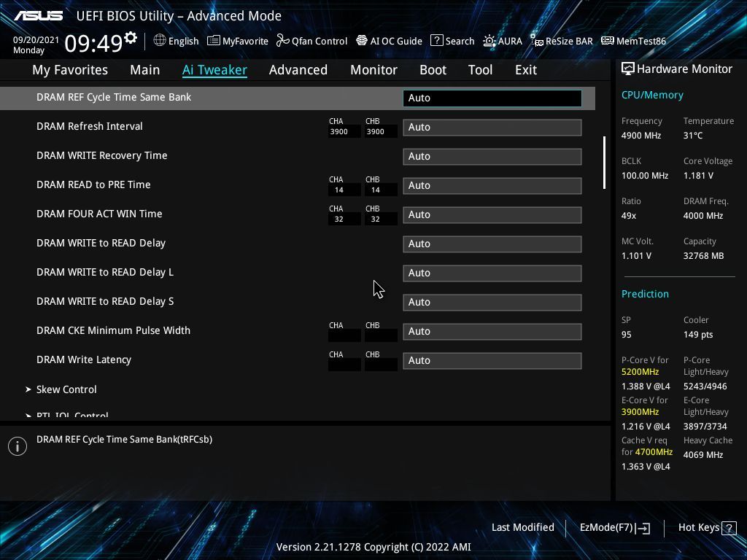
Task: Click the 3900MHz E-Core prediction value
Action: 640,412
